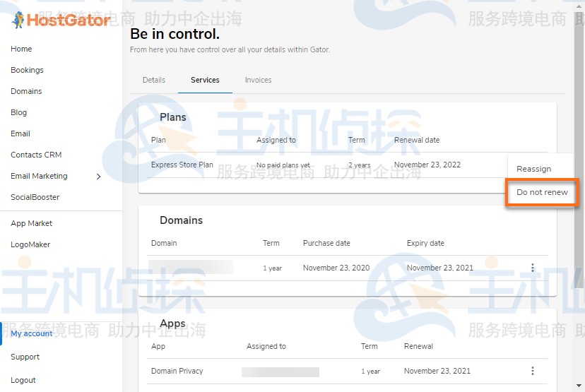Open Domains in the sidebar
585x392 pixels.
point(26,91)
